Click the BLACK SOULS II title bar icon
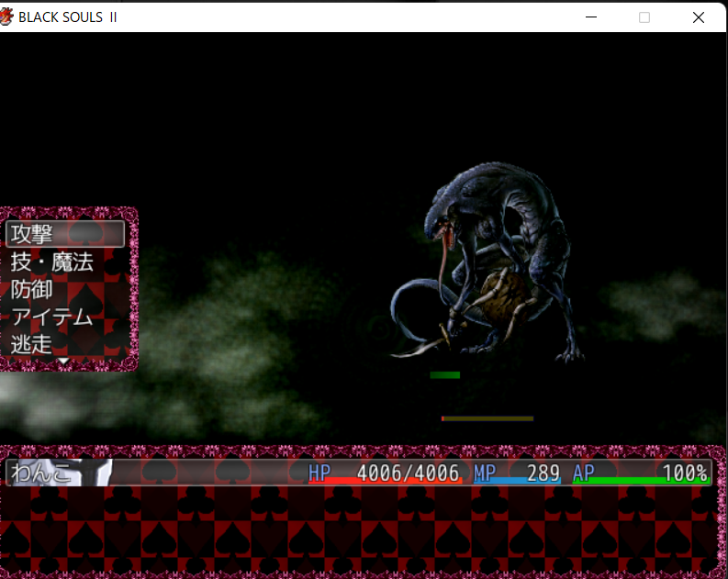Viewport: 728px width, 579px height. coord(8,17)
